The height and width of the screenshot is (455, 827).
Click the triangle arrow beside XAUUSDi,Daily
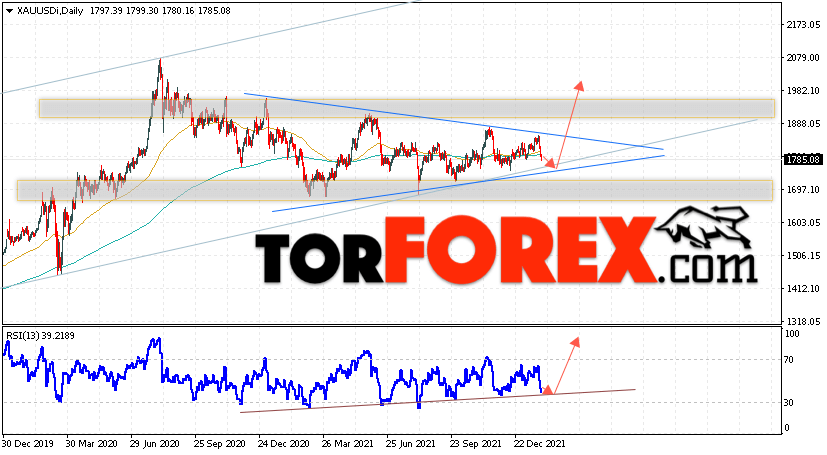(x=9, y=11)
